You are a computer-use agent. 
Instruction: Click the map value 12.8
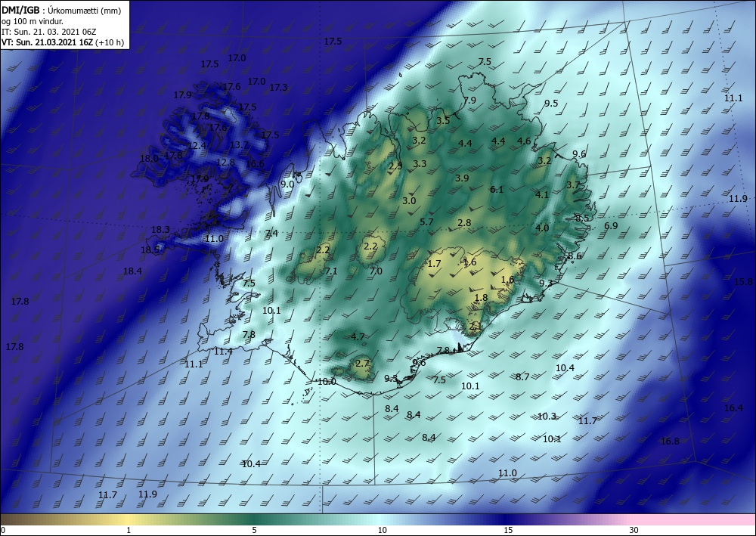pos(225,162)
